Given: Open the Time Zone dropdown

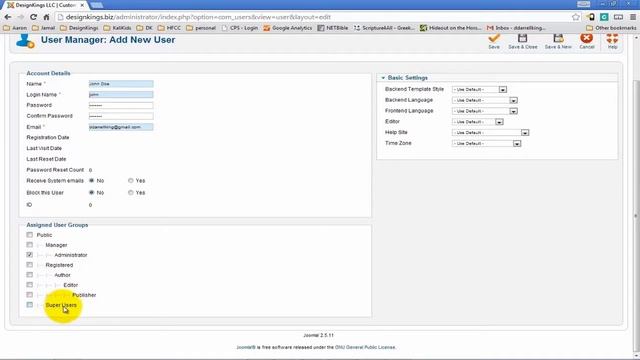Looking at the screenshot, I should 487,143.
